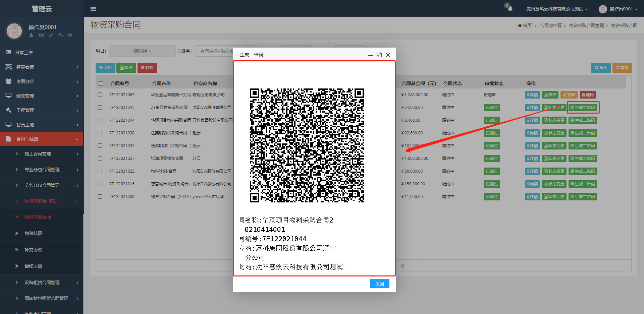
Task: Expand 智慧工地 sidebar menu
Action: (42, 125)
